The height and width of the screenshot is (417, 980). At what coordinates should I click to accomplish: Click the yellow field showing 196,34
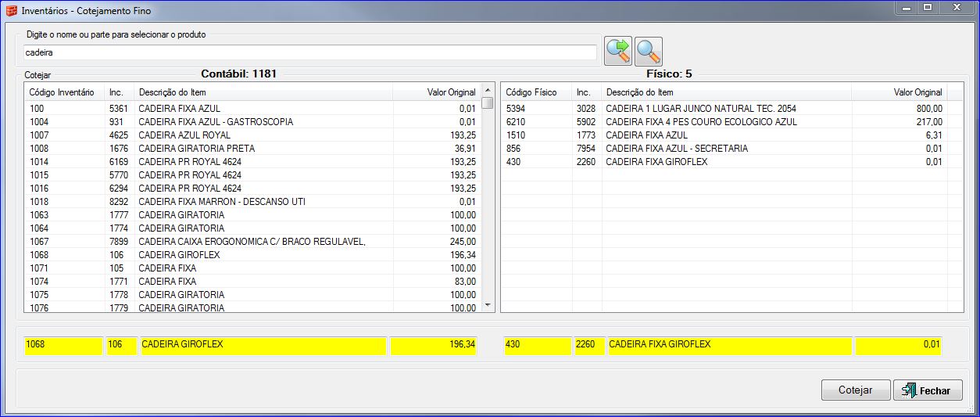[433, 345]
